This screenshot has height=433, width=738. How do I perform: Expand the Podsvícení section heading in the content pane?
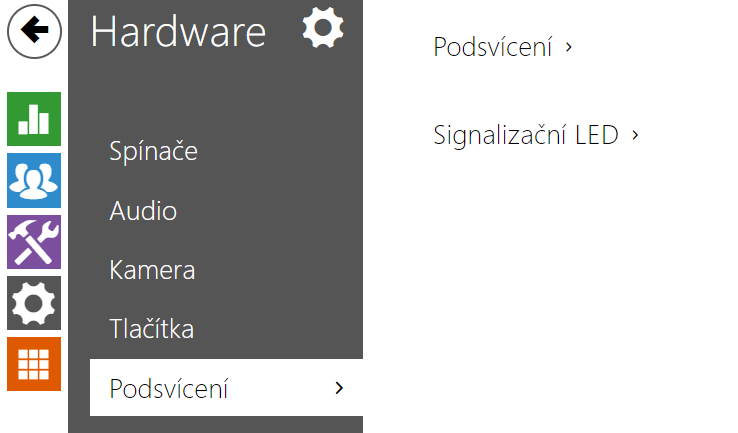click(492, 47)
